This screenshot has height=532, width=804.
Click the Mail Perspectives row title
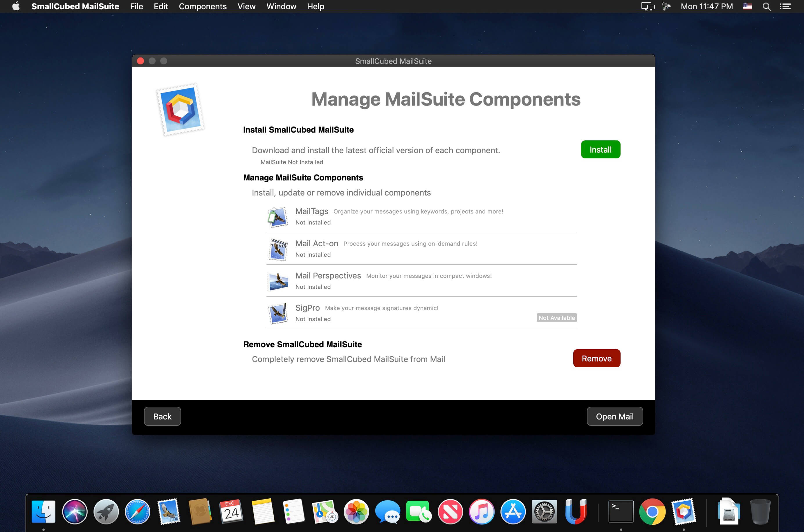328,276
